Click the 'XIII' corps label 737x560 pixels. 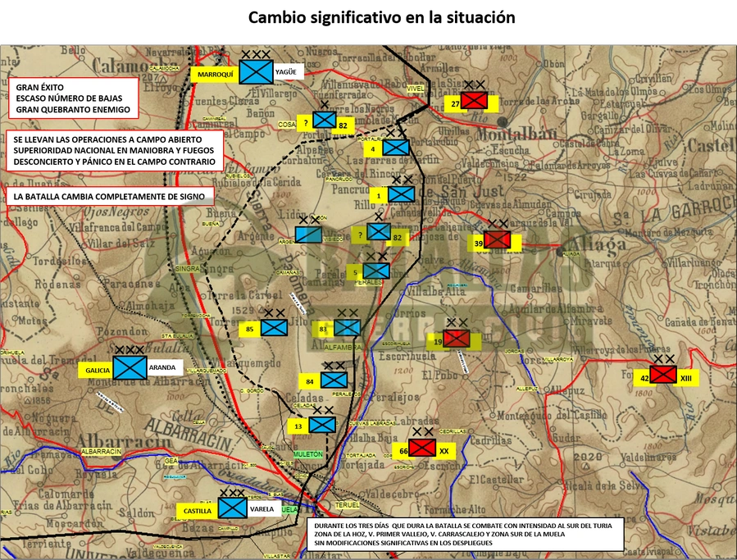[686, 378]
